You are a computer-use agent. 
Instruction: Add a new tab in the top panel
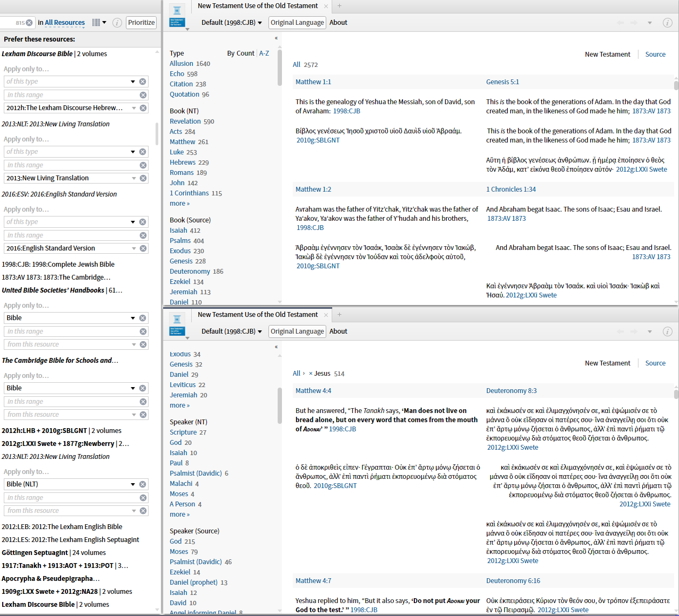click(x=339, y=6)
